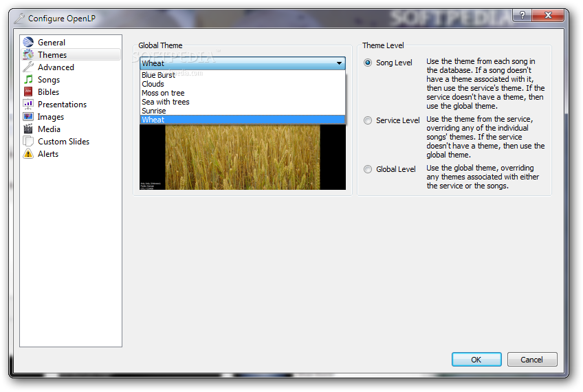583x392 pixels.
Task: Close the Configure OpenLP dialog
Action: point(548,15)
